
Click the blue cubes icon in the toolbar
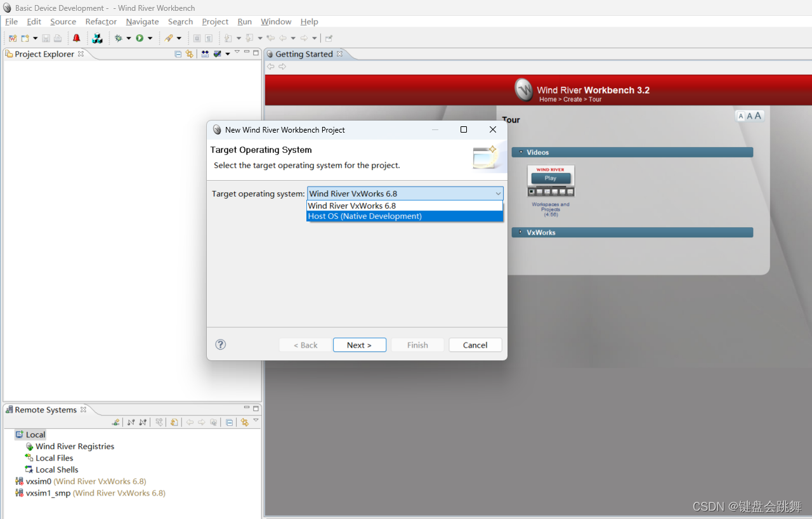(96, 38)
